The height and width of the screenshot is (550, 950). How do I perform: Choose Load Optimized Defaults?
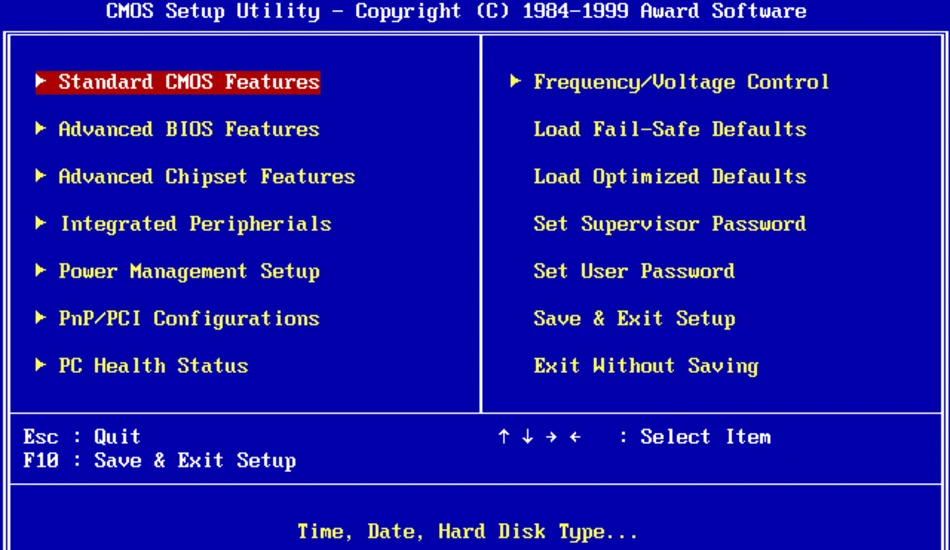tap(669, 176)
